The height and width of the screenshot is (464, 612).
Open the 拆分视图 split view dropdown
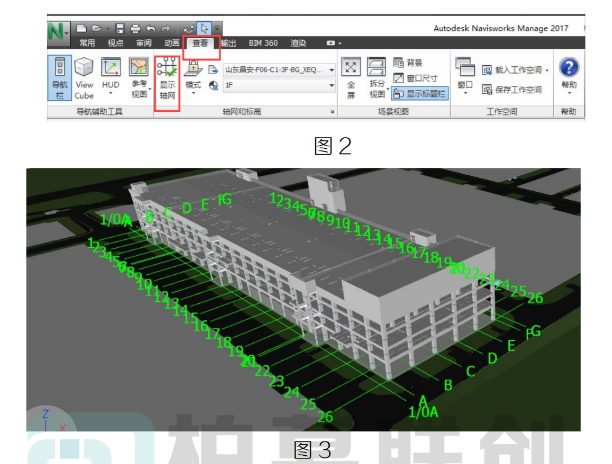click(x=377, y=78)
